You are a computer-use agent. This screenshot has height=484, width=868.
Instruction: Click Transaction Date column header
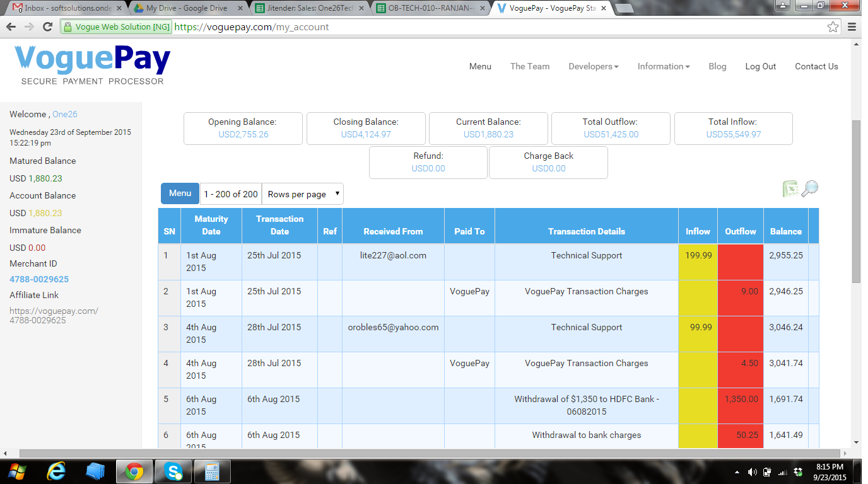[280, 226]
